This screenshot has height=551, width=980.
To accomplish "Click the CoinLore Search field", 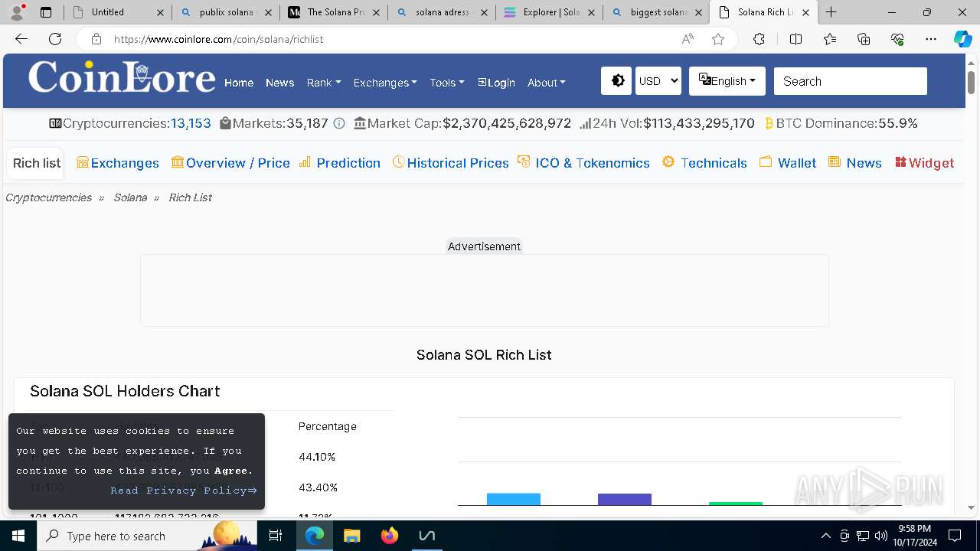I will click(x=850, y=81).
